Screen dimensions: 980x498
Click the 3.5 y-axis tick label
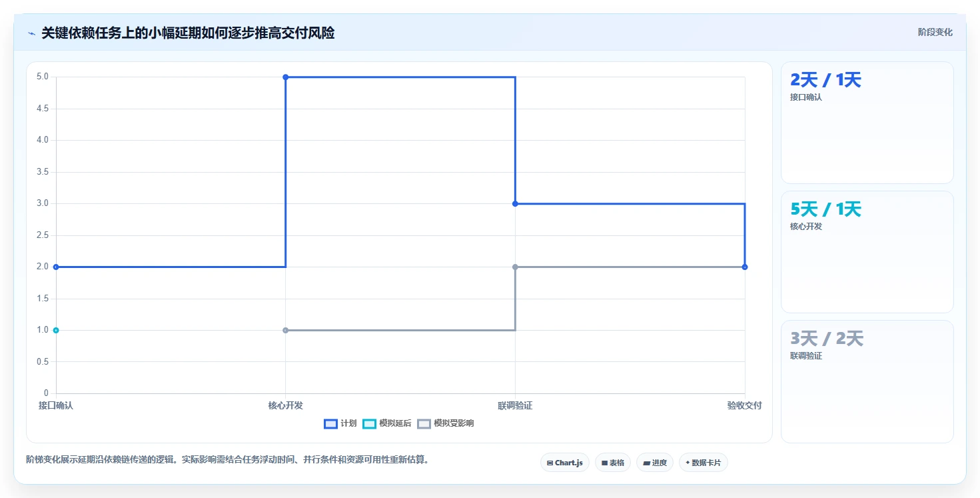click(x=43, y=171)
